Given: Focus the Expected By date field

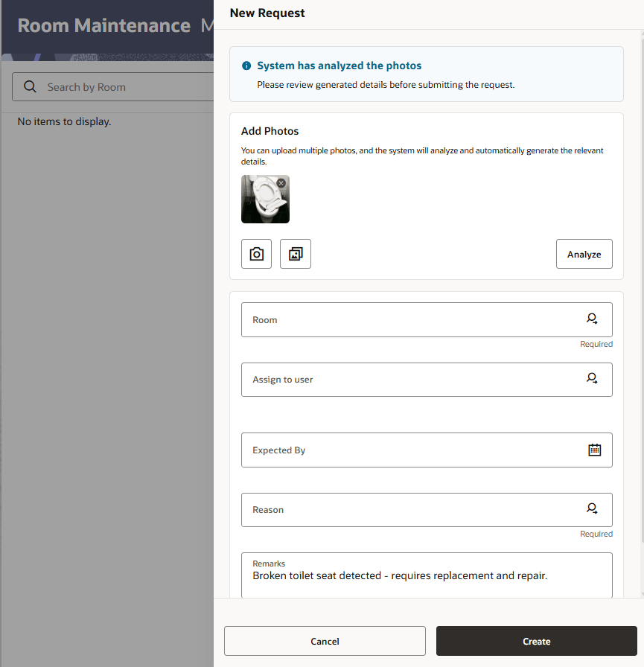Looking at the screenshot, I should click(427, 450).
